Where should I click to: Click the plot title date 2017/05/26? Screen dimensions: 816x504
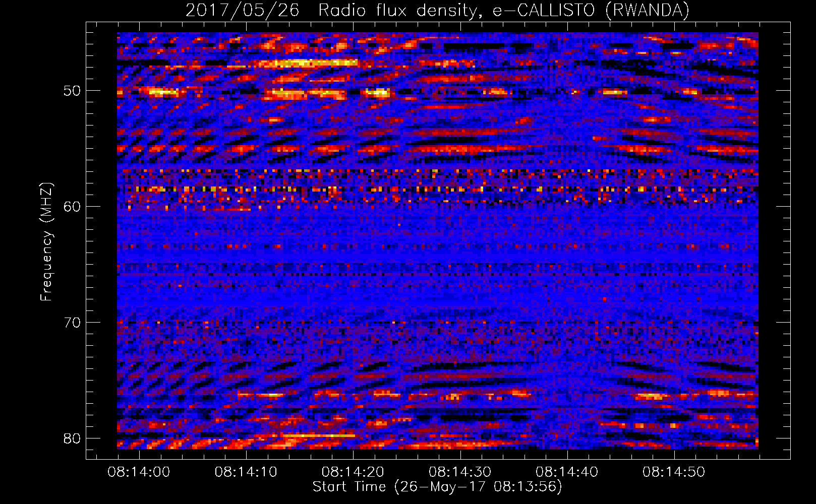pos(243,11)
